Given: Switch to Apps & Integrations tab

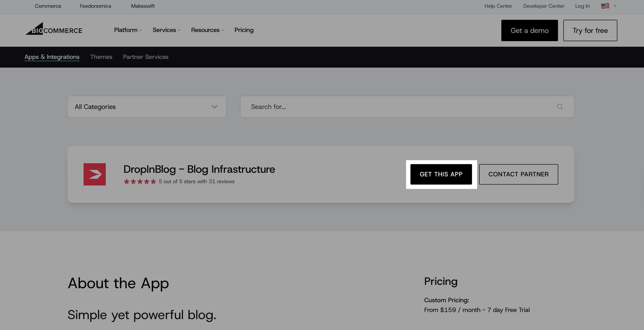Looking at the screenshot, I should (x=52, y=57).
